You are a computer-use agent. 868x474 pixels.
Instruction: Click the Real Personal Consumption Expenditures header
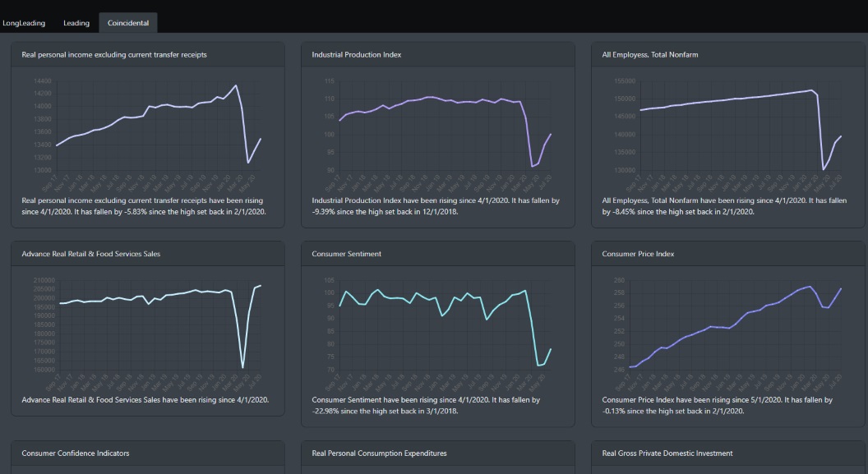click(x=380, y=453)
